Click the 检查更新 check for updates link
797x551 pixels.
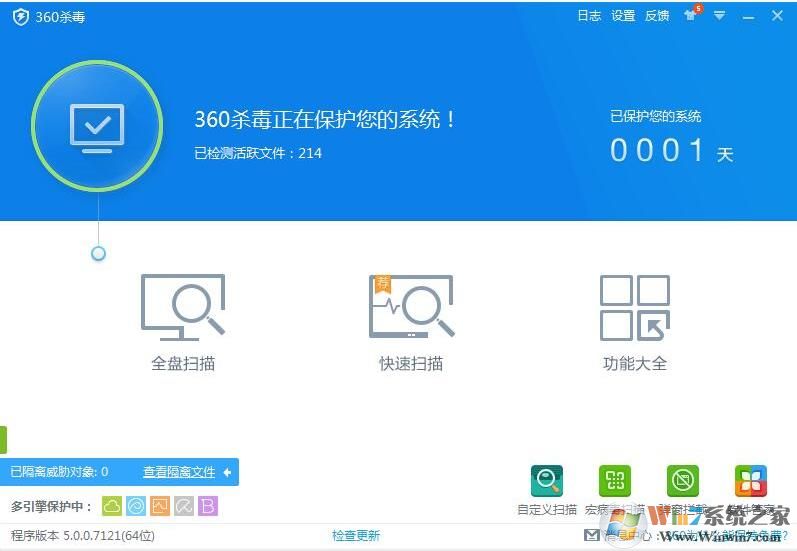(x=356, y=535)
